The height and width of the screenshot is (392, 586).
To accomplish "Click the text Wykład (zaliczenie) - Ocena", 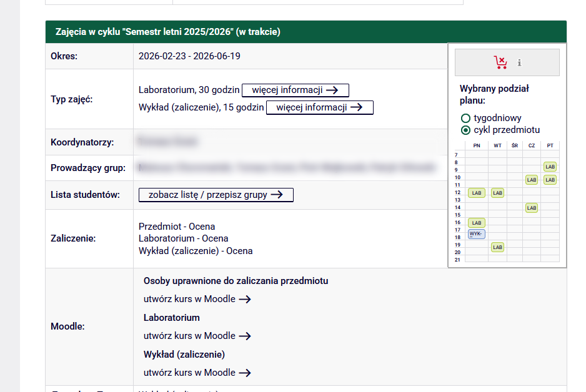I will point(196,251).
